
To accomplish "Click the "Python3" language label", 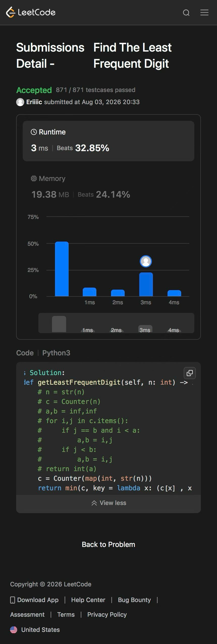I will pyautogui.click(x=56, y=353).
